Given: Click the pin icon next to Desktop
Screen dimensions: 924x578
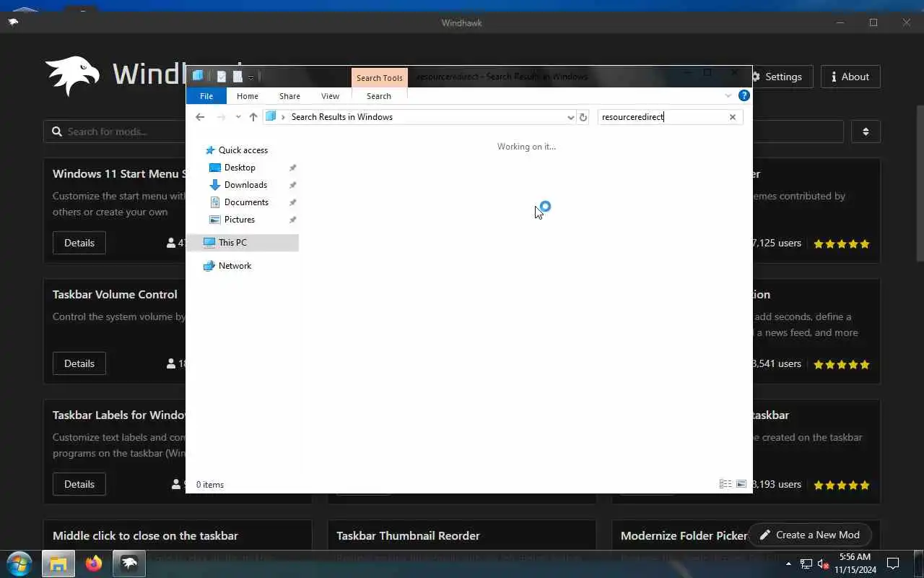Looking at the screenshot, I should 292,168.
